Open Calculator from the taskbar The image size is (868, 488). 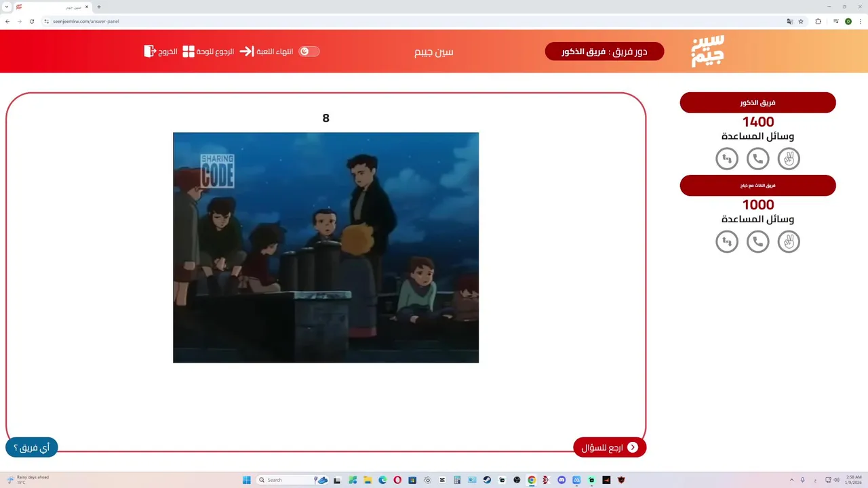457,480
